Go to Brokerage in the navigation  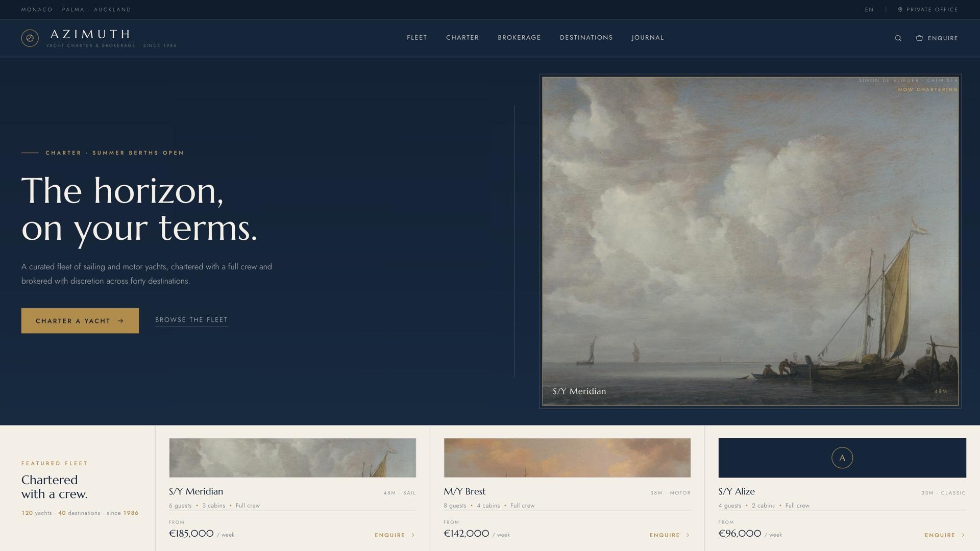click(x=519, y=38)
